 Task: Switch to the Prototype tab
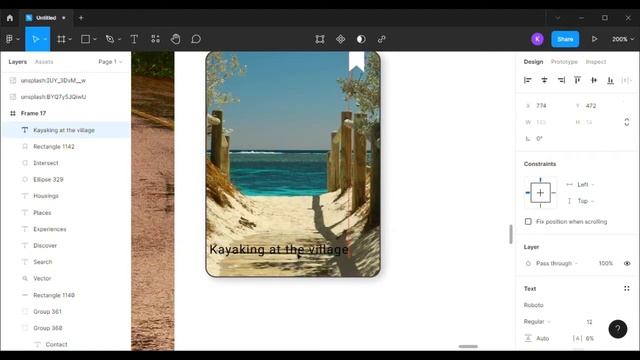coord(564,62)
